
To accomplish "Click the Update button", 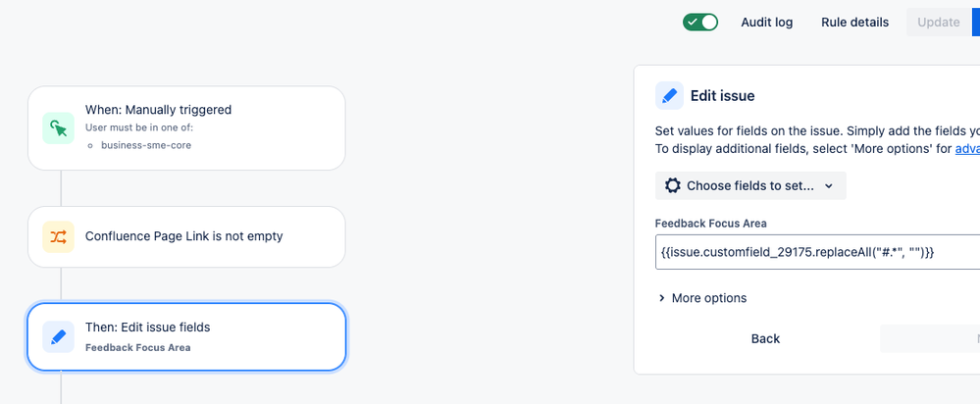I will 938,22.
